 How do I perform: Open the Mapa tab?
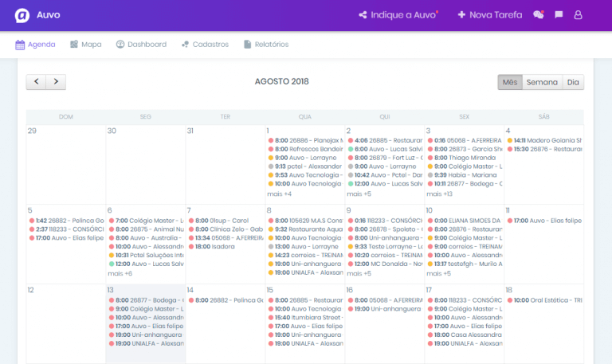[x=85, y=45]
